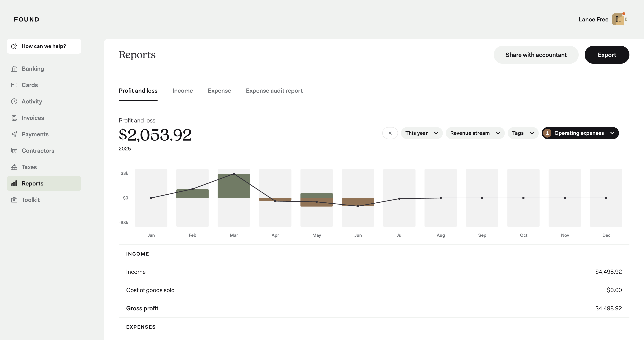The image size is (644, 340).
Task: Click the December data point on chart
Action: (x=606, y=198)
